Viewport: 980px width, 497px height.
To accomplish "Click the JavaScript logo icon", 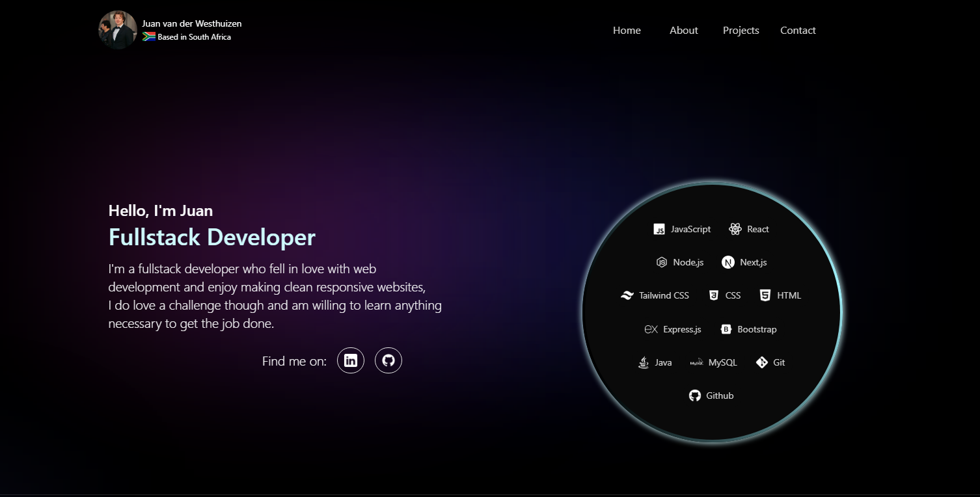I will coord(659,229).
